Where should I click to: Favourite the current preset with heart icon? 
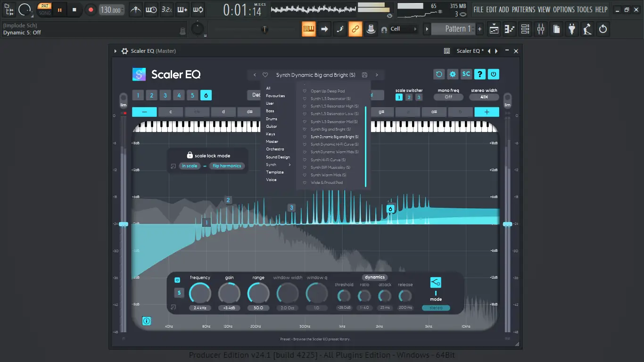[x=265, y=75]
